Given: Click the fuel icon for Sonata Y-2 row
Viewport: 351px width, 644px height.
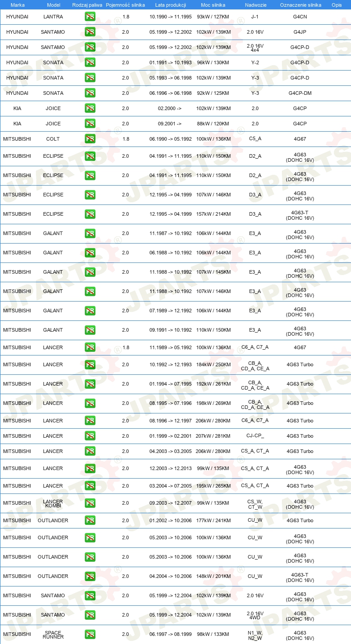Looking at the screenshot, I should pyautogui.click(x=90, y=63).
